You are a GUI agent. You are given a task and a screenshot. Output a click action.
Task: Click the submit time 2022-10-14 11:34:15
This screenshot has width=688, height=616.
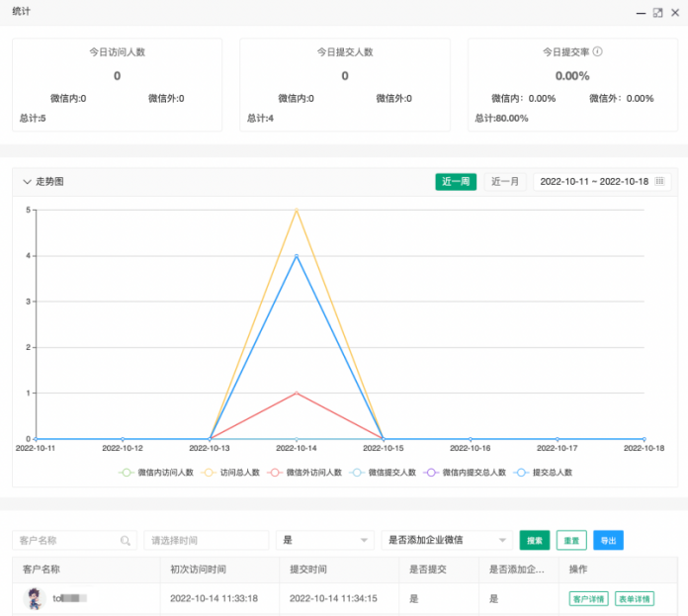333,598
